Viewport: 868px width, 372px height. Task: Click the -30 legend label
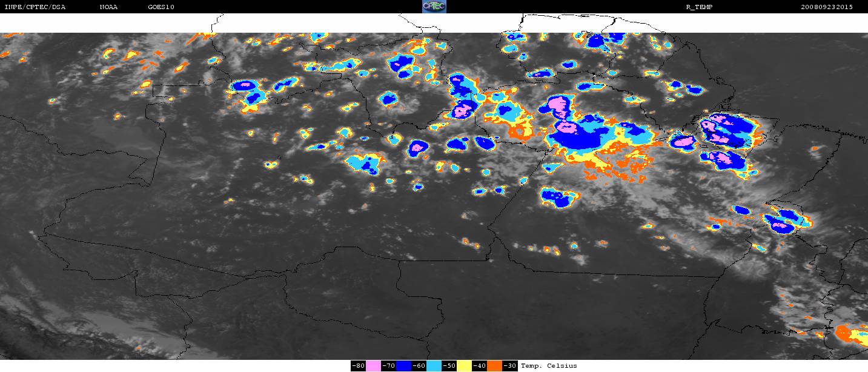[x=509, y=366]
